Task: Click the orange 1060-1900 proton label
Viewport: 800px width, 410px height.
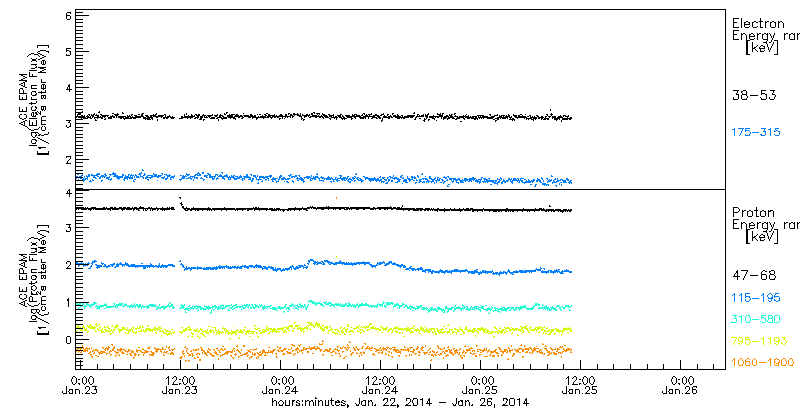Action: click(762, 363)
